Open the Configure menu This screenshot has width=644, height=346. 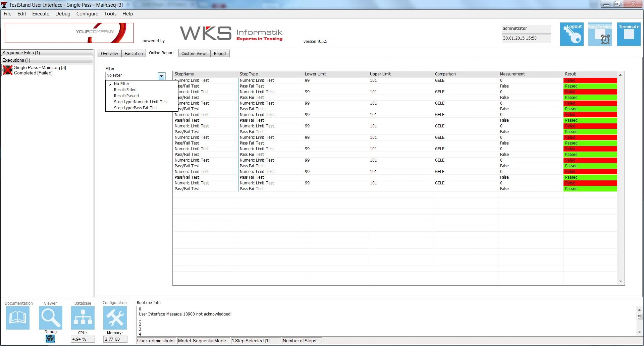coord(87,14)
